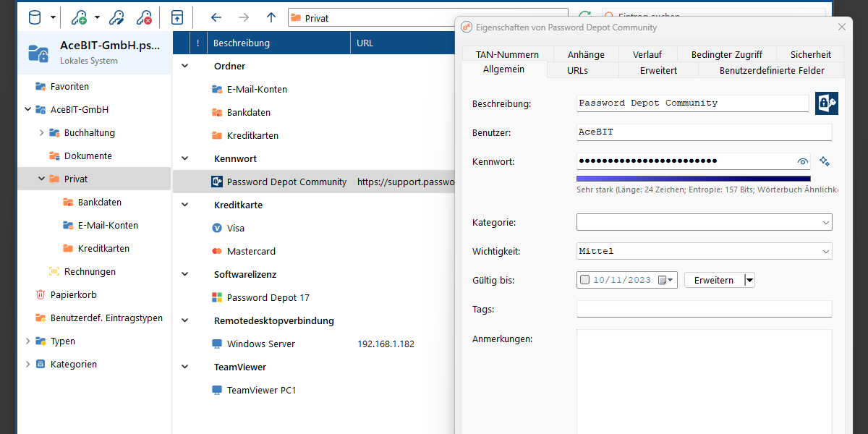Select the Mastercard icon
The image size is (868, 434).
(x=217, y=251)
